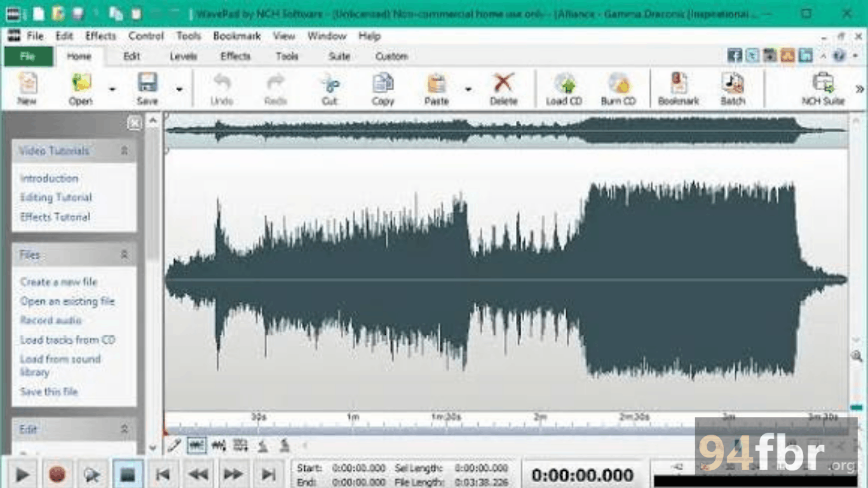The width and height of the screenshot is (868, 488).
Task: Open the Editing Tutorial link
Action: click(56, 198)
